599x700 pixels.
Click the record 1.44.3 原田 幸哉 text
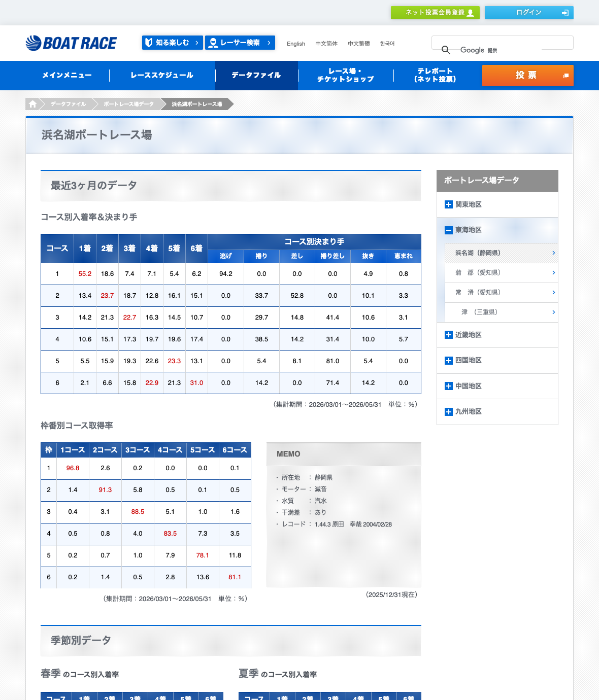coord(353,524)
